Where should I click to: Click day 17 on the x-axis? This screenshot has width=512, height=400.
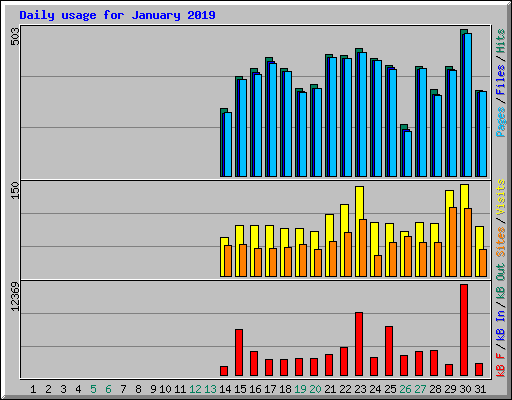(x=270, y=389)
